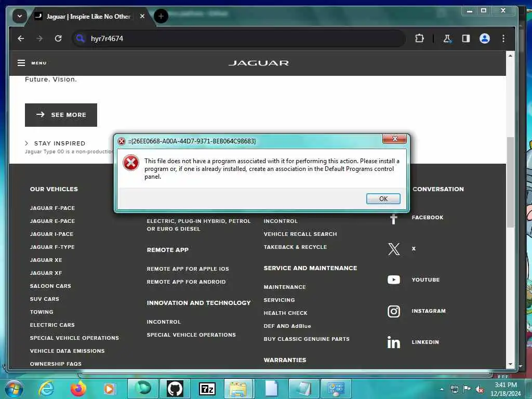This screenshot has width=532, height=399.
Task: Open 7-Zip from the taskbar
Action: [x=207, y=389]
